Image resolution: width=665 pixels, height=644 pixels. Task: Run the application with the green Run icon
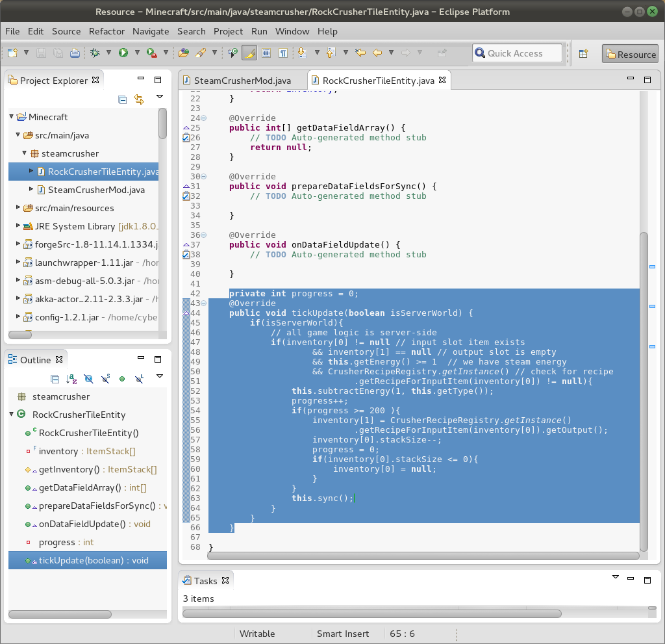click(x=123, y=53)
